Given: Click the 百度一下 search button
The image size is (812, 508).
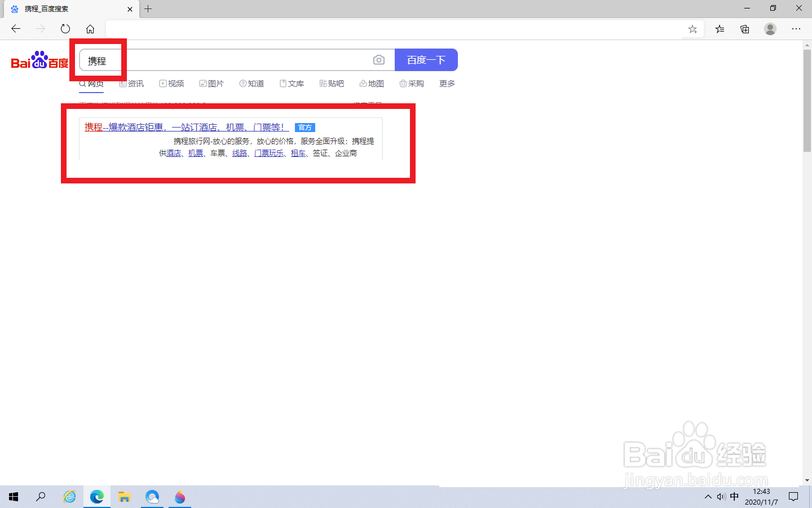Looking at the screenshot, I should 426,60.
